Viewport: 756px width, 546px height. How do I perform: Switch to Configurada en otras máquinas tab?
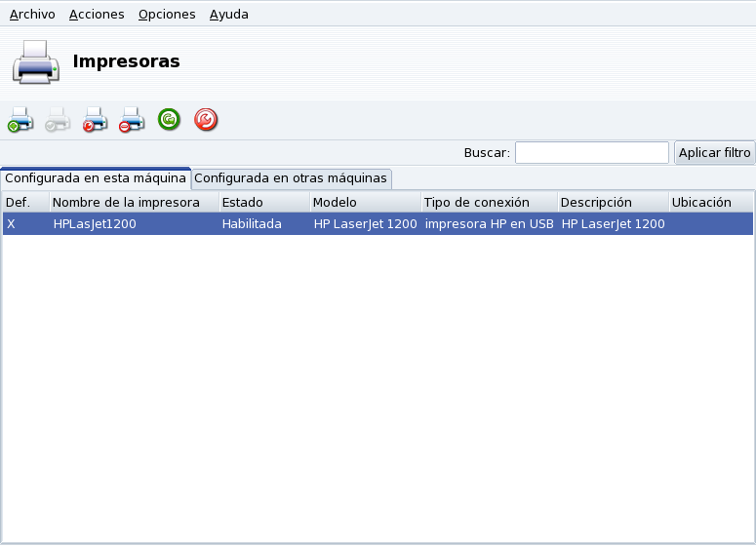[291, 178]
